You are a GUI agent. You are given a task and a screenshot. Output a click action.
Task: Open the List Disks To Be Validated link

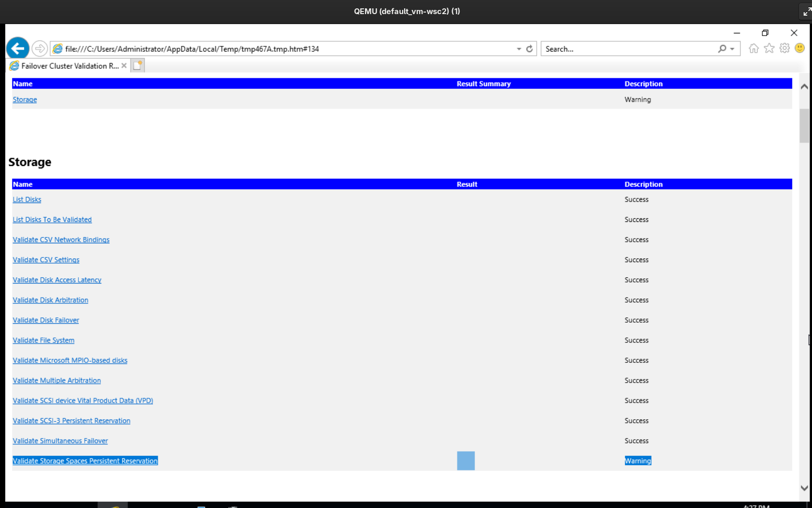tap(52, 220)
